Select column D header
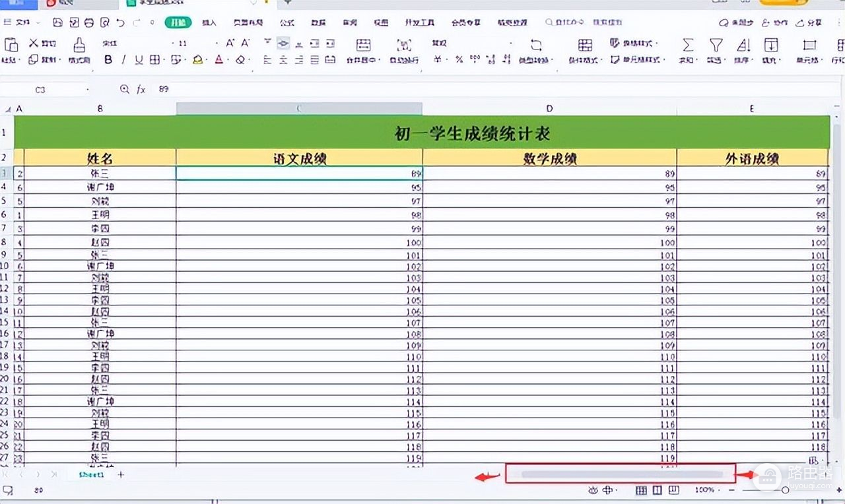The width and height of the screenshot is (845, 504). pos(549,108)
